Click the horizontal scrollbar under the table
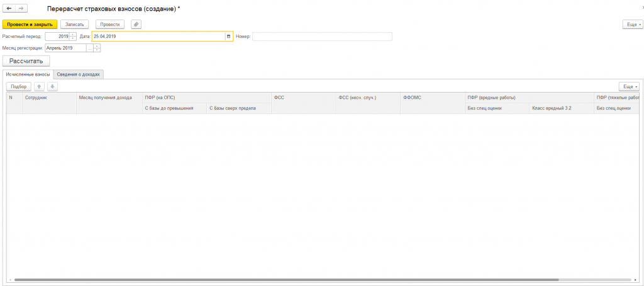This screenshot has width=644, height=286. coord(283,279)
